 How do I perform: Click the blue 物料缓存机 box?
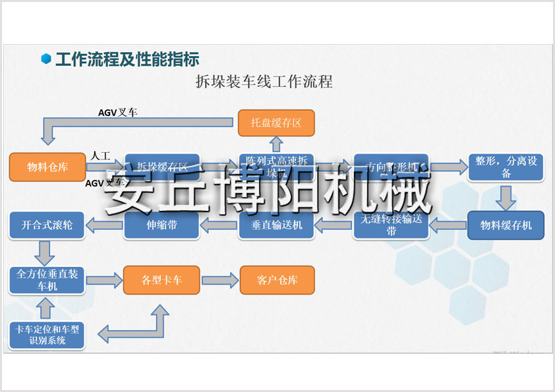[x=506, y=225]
